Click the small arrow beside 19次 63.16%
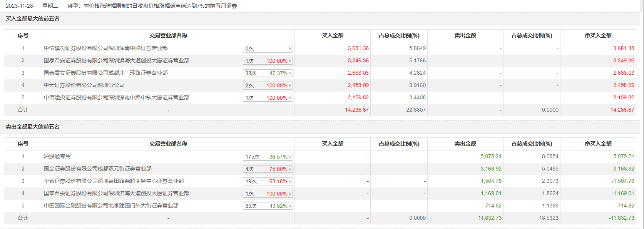The image size is (644, 229). 290,181
